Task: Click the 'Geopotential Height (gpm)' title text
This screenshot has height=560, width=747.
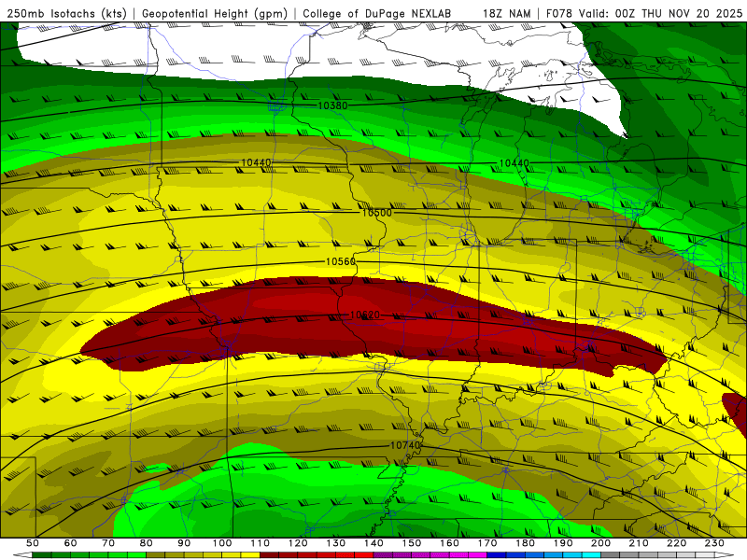Action: pos(215,13)
